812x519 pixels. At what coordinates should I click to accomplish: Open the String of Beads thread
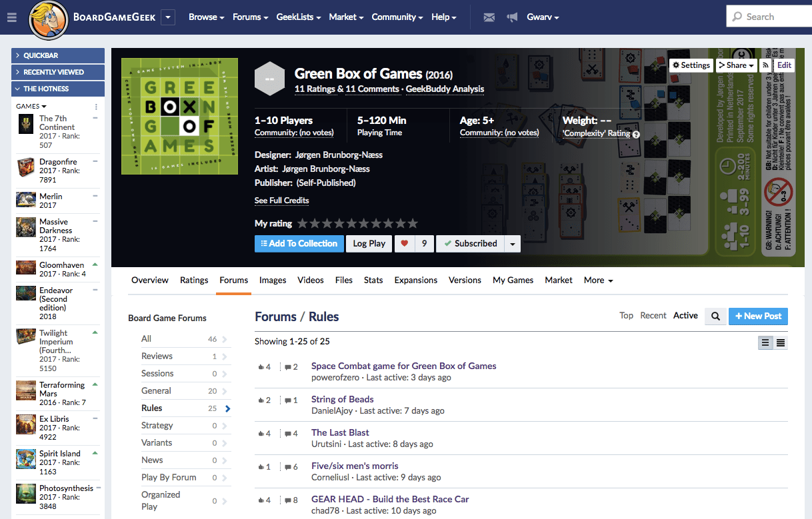click(x=342, y=399)
